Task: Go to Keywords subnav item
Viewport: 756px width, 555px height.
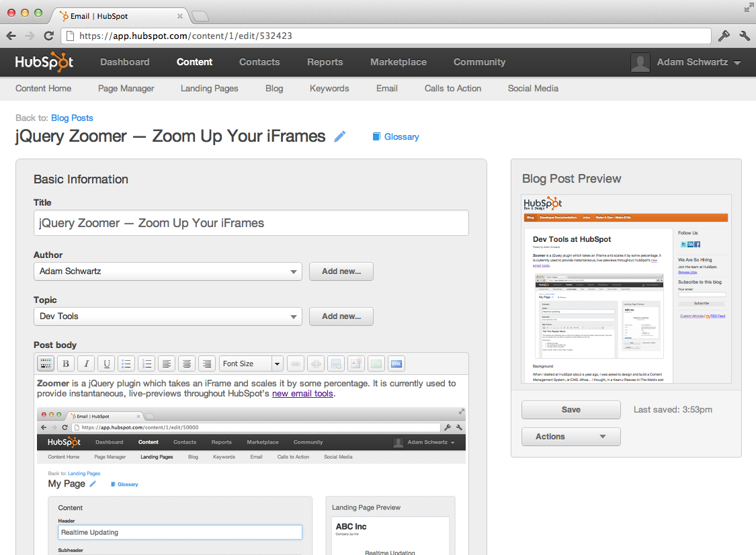Action: pyautogui.click(x=329, y=89)
